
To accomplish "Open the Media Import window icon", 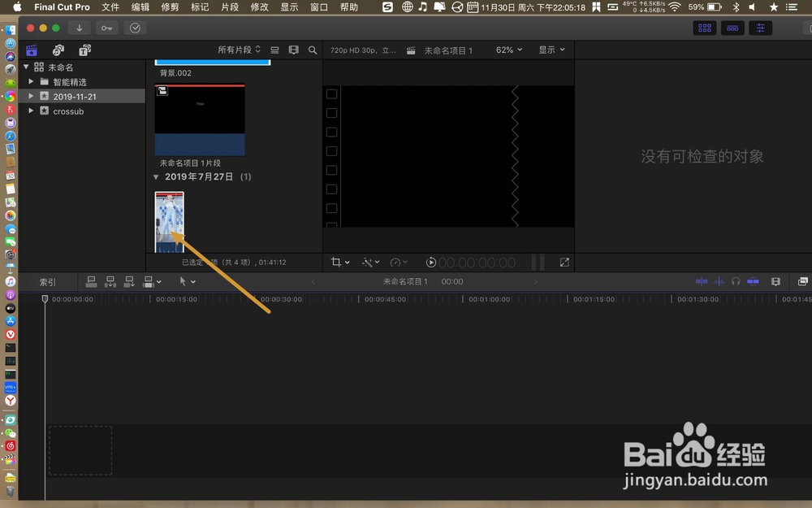I will 78,27.
